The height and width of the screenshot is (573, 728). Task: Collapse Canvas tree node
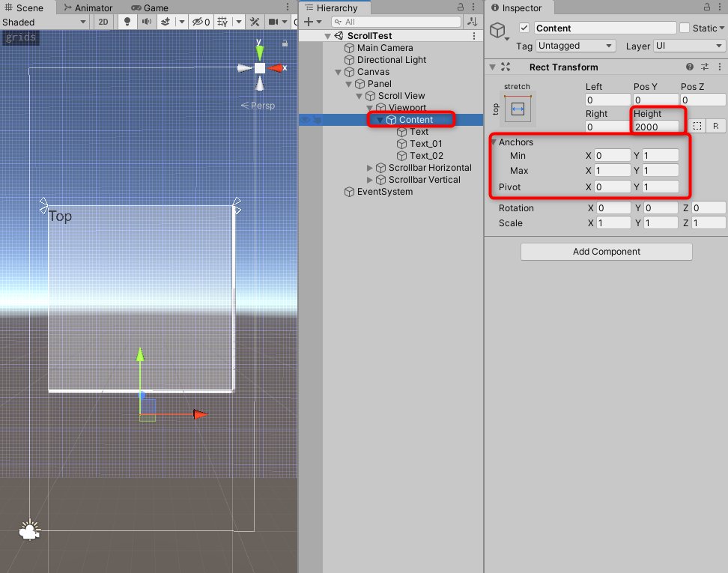click(x=339, y=72)
